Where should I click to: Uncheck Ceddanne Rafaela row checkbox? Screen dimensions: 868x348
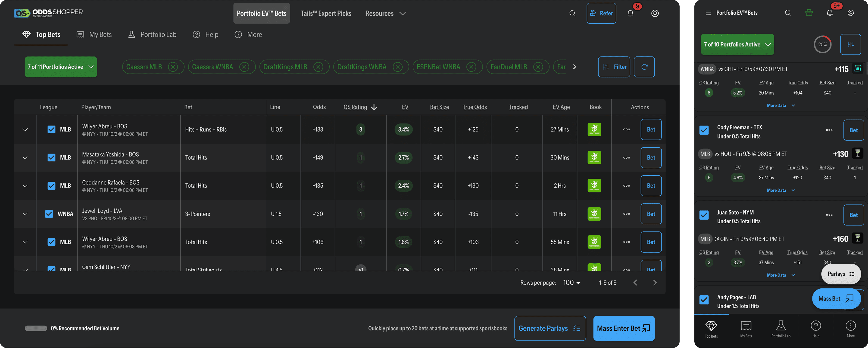click(51, 185)
